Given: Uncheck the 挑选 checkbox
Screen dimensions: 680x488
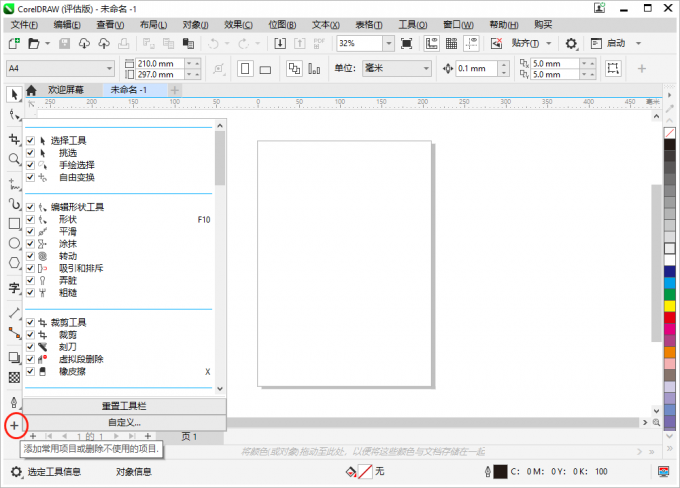Looking at the screenshot, I should [30, 153].
